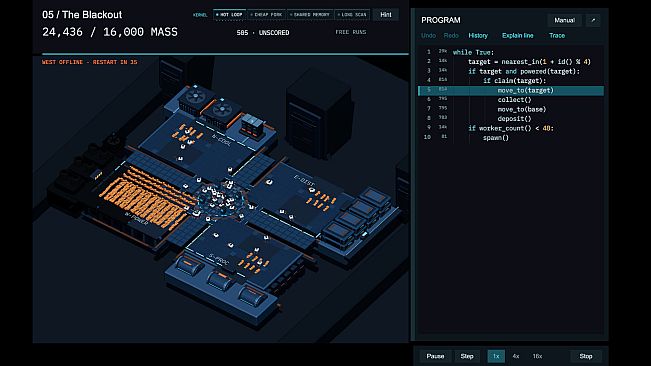651x366 pixels.
Task: Select the HOT LOOP kernel tab
Action: [229, 15]
